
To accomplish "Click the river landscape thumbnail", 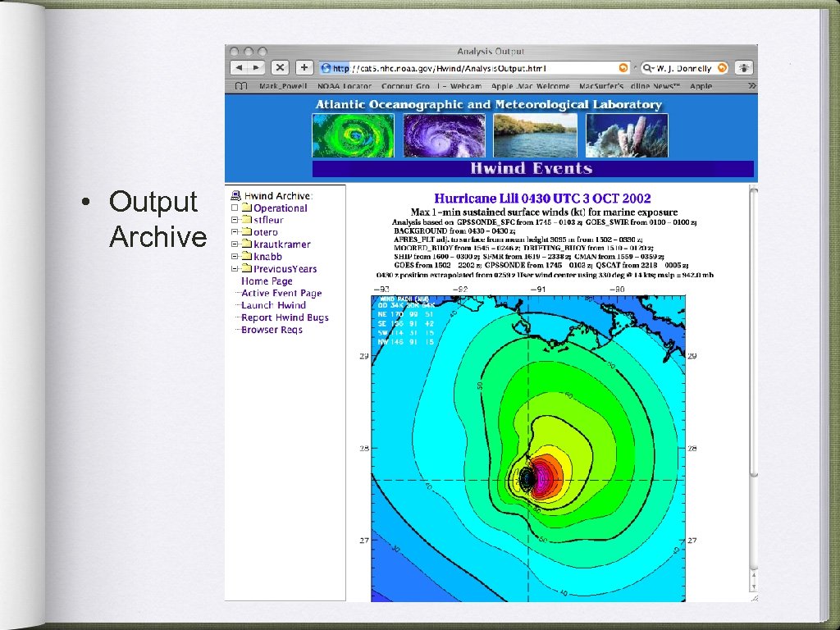I will coord(535,135).
